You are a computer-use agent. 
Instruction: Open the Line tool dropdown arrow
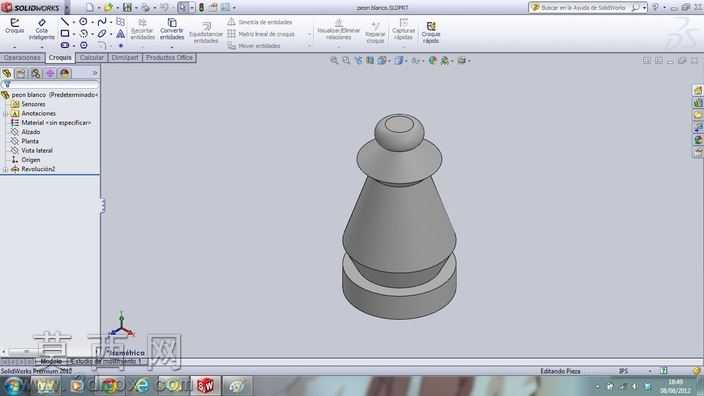74,22
